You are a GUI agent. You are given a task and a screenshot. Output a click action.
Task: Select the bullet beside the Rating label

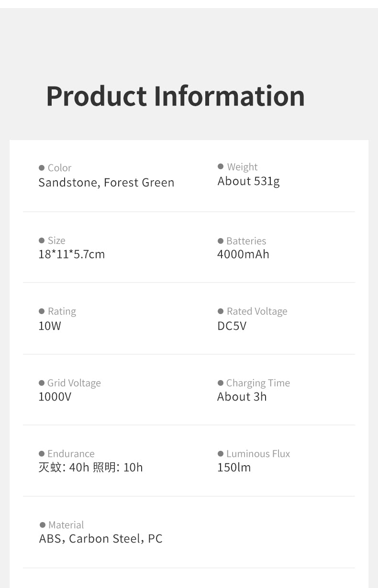click(42, 311)
